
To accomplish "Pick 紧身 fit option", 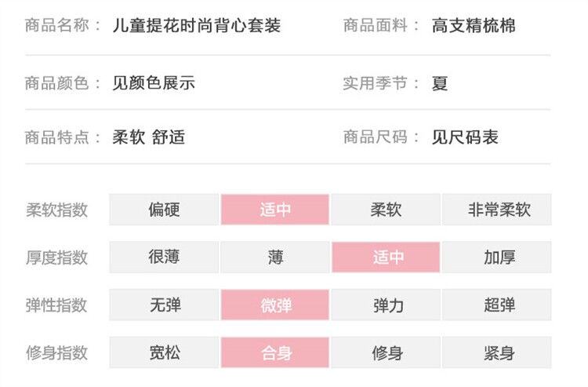I will tap(498, 353).
